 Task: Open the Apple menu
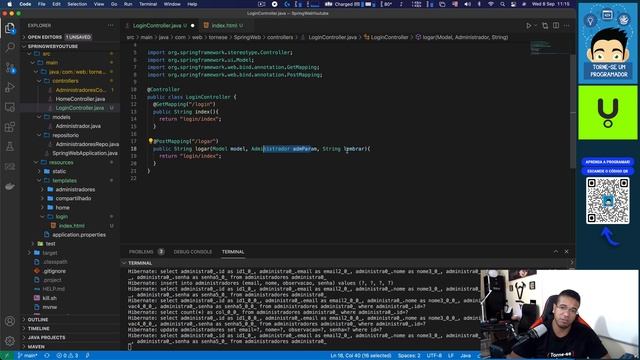click(x=9, y=4)
